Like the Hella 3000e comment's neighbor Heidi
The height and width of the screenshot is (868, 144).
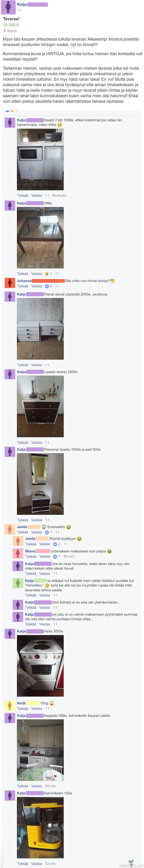click(23, 709)
